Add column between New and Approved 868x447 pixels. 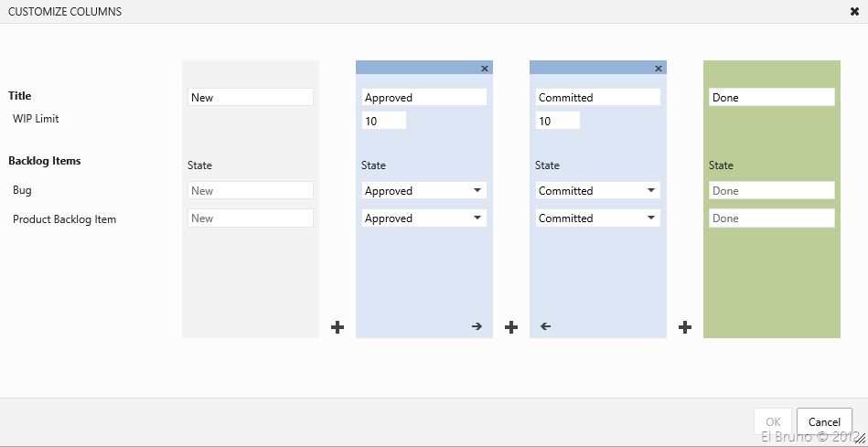(338, 327)
